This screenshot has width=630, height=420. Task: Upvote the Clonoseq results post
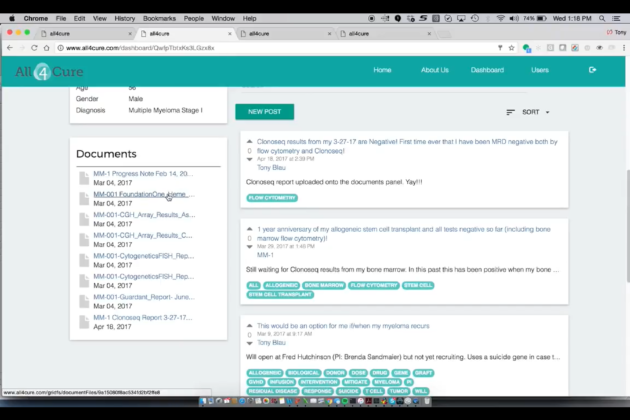[x=250, y=141]
